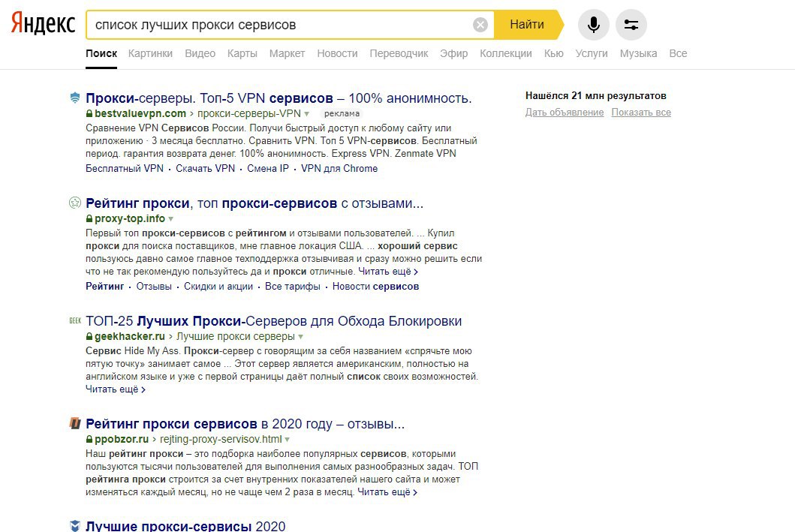The height and width of the screenshot is (532, 795).
Task: Open the Услуги tab
Action: click(591, 53)
